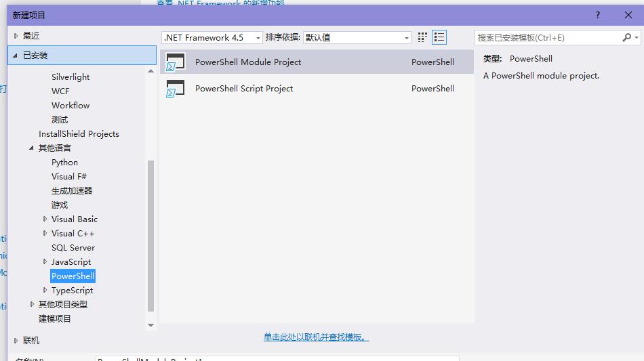
Task: Close the 新建项目 dialog
Action: click(628, 15)
